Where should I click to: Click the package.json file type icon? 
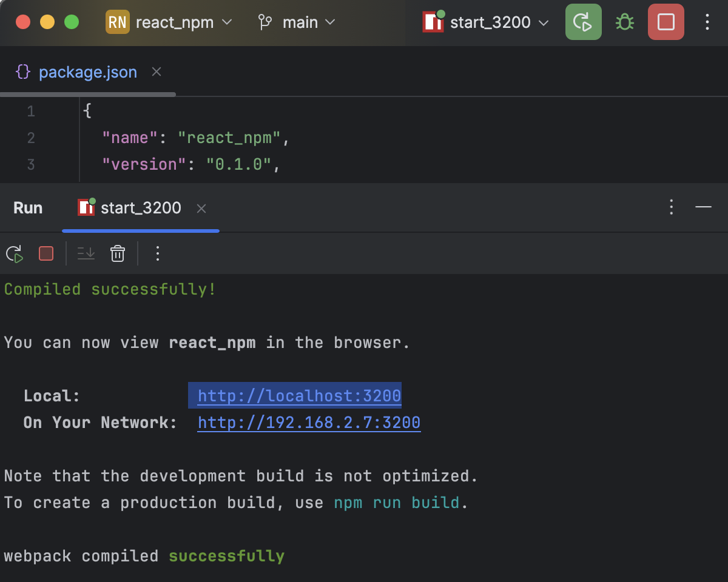[x=23, y=72]
